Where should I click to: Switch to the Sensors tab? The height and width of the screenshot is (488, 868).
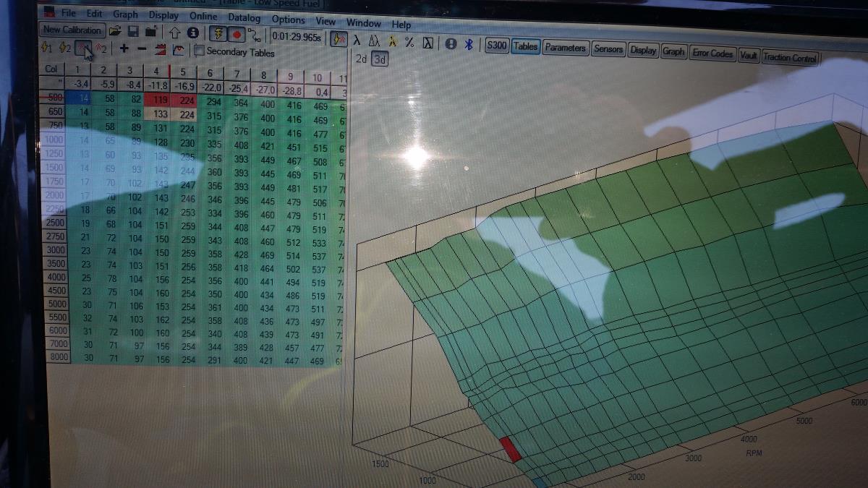click(x=608, y=48)
